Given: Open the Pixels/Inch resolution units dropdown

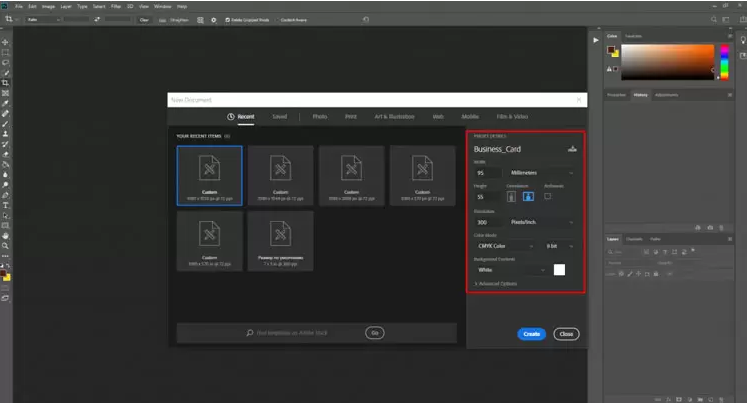Looking at the screenshot, I should click(541, 222).
